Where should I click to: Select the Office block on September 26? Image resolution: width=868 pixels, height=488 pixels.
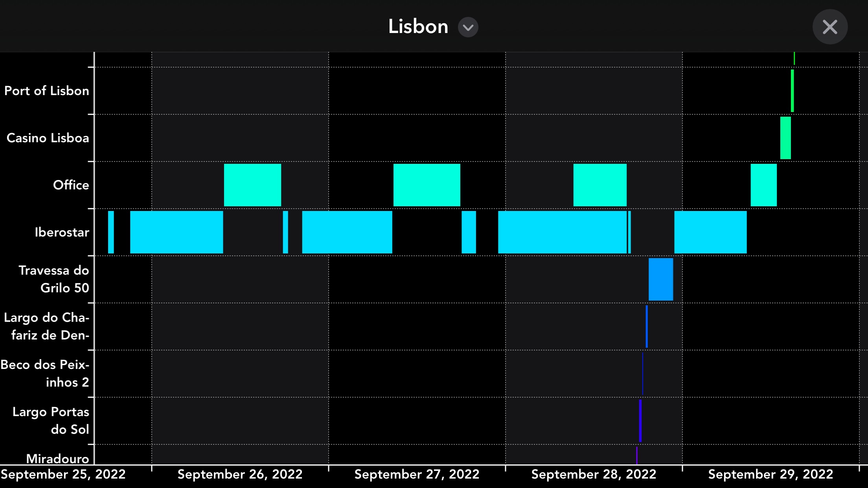252,185
